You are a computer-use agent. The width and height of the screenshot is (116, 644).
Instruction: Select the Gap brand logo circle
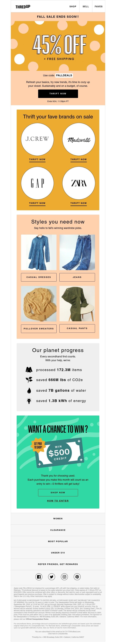37,183
